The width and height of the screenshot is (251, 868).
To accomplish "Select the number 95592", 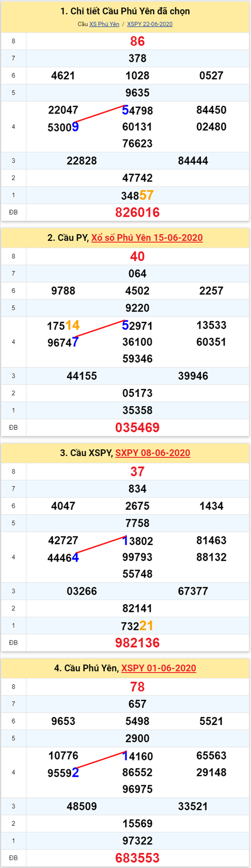I will click(63, 773).
